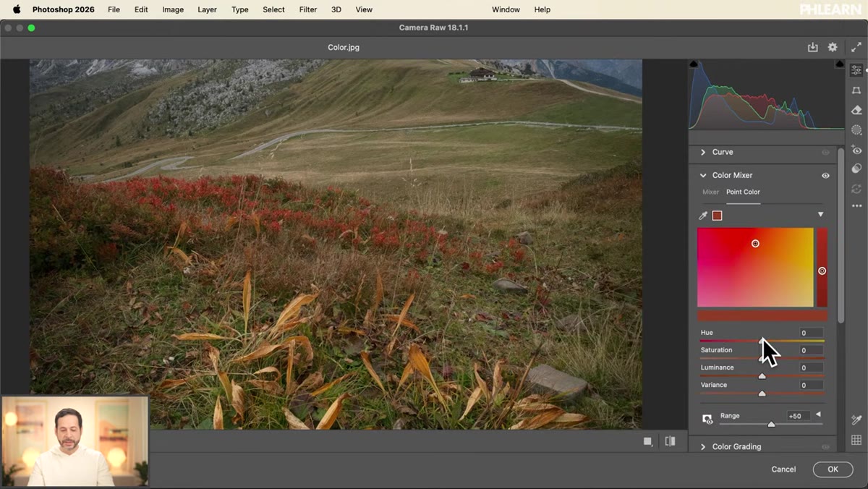This screenshot has width=868, height=489.
Task: Expand the Curve panel chevron
Action: 703,152
